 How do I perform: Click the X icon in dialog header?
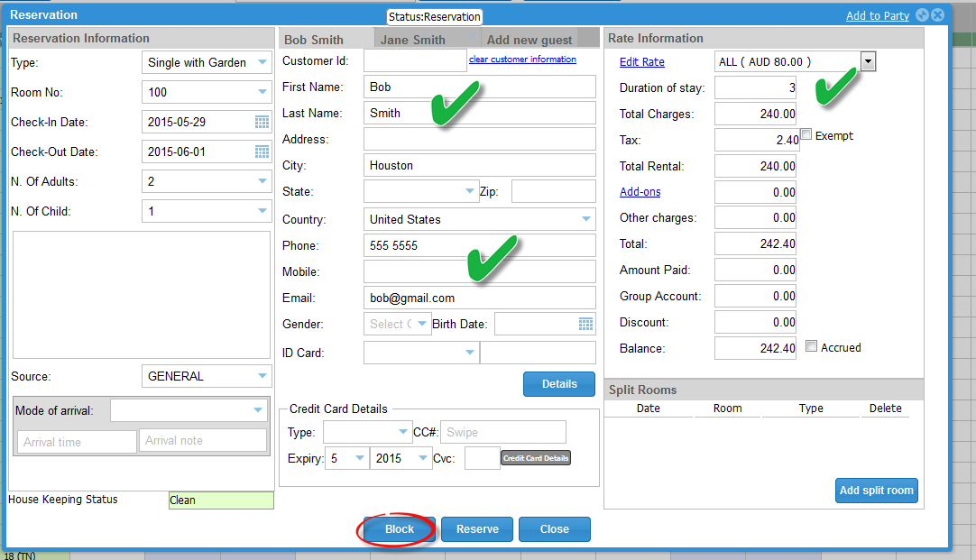pyautogui.click(x=938, y=15)
